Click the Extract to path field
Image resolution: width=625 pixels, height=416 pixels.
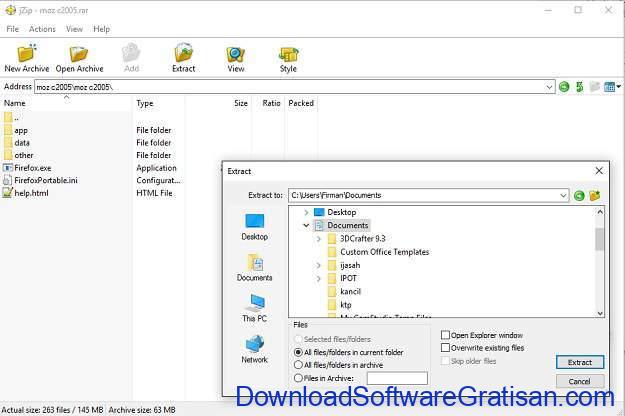(x=428, y=195)
